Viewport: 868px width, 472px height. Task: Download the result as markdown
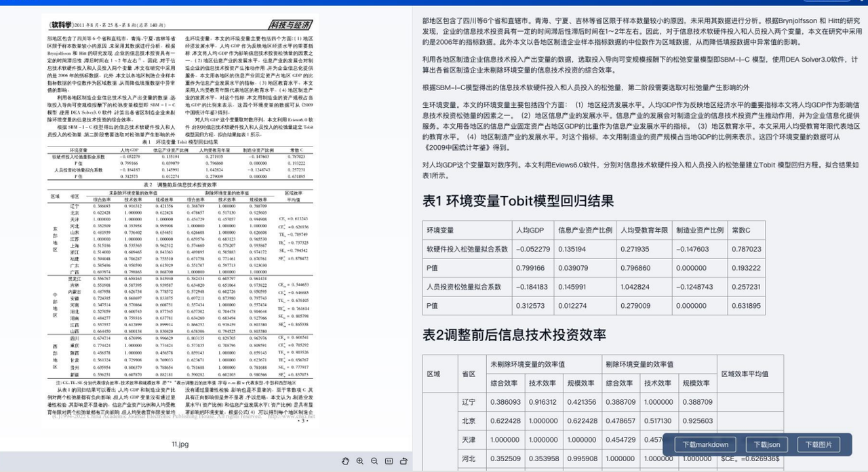[x=705, y=445]
